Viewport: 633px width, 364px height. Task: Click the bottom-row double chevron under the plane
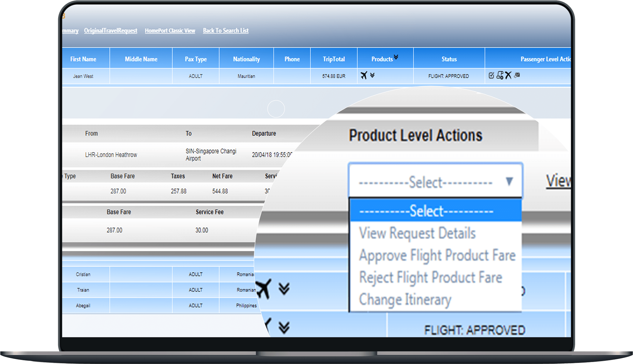(x=284, y=327)
